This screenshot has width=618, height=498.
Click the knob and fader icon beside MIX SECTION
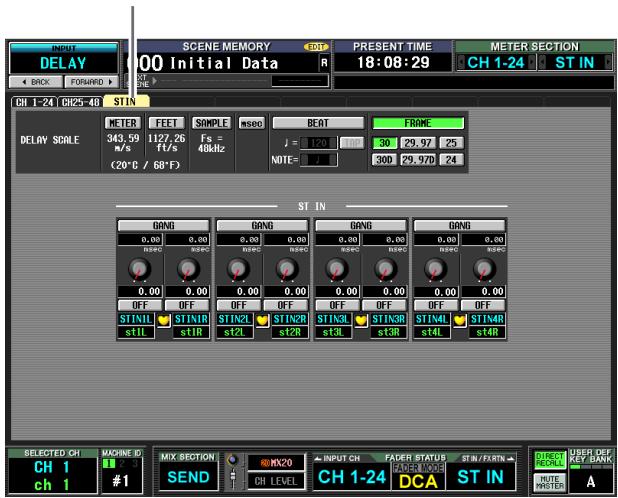click(x=233, y=471)
